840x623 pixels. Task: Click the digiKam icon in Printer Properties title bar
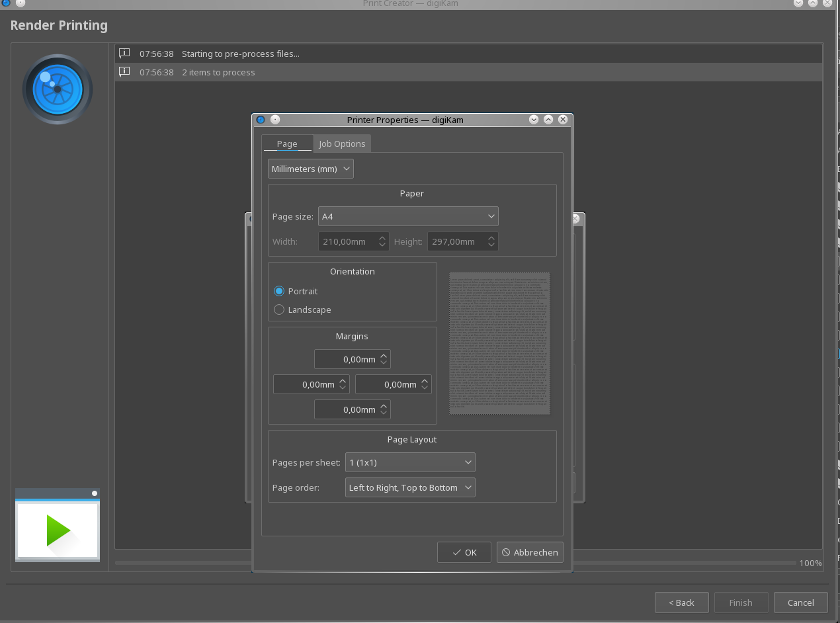261,120
